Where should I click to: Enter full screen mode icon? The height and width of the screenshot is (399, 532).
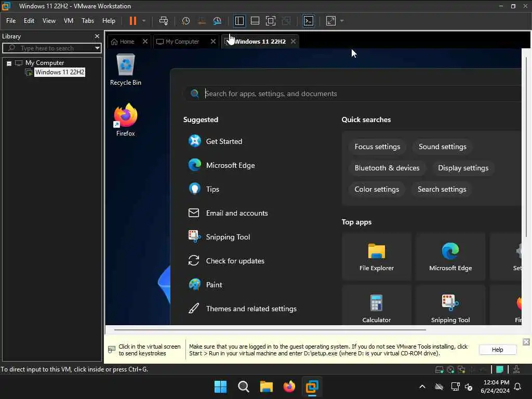(x=270, y=21)
